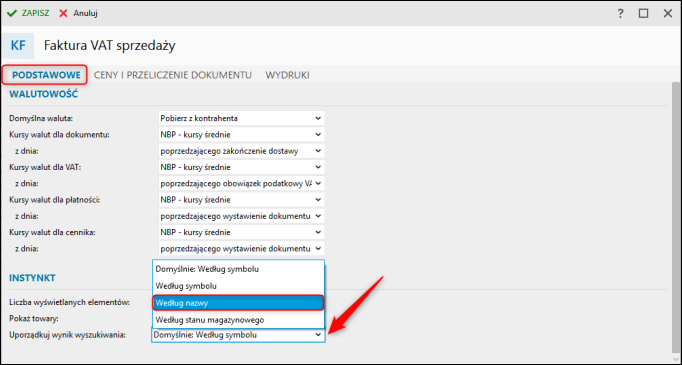This screenshot has width=682, height=365.
Task: Expand Kursy walut dla cennika dropdown
Action: 241,232
